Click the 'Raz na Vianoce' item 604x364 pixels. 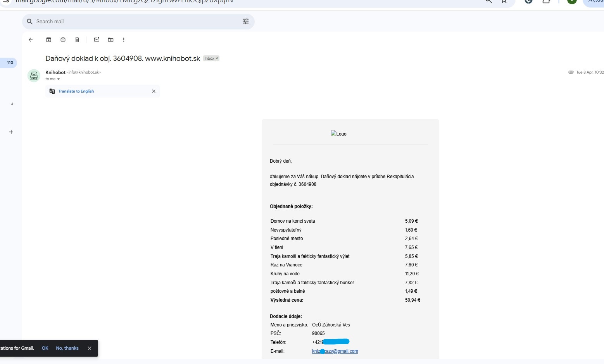tap(286, 265)
